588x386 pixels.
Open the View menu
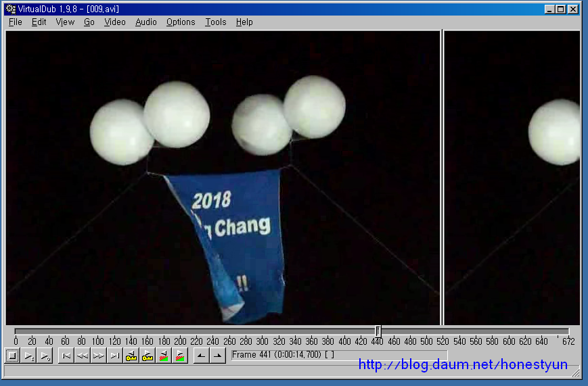(x=65, y=22)
